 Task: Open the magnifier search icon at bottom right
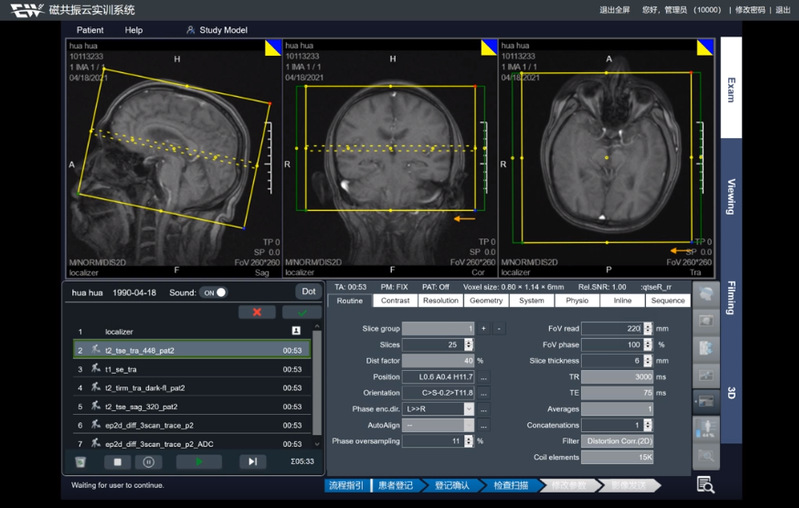tap(706, 485)
